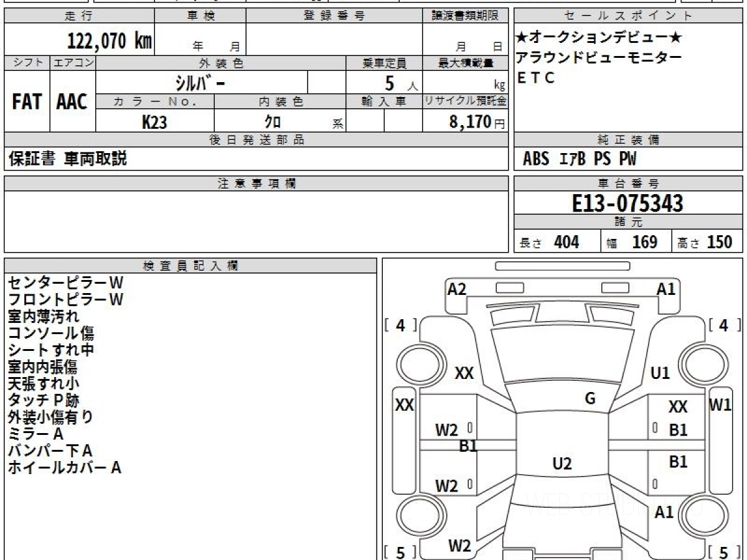
Task: Click the ETC sales point line
Action: pyautogui.click(x=535, y=78)
